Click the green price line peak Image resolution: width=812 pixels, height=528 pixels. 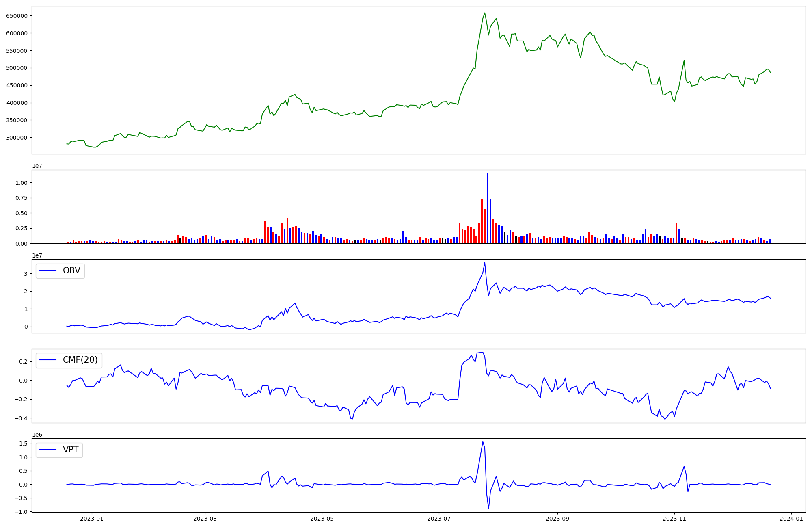(x=484, y=13)
